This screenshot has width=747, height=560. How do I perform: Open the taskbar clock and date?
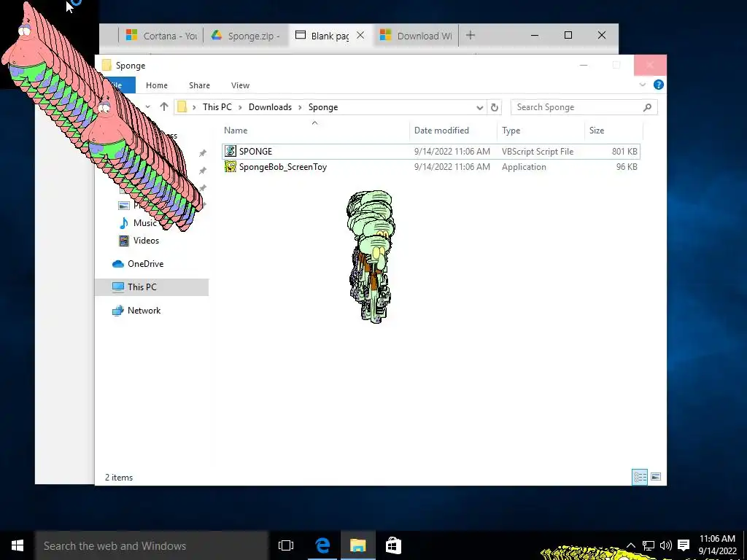click(718, 545)
